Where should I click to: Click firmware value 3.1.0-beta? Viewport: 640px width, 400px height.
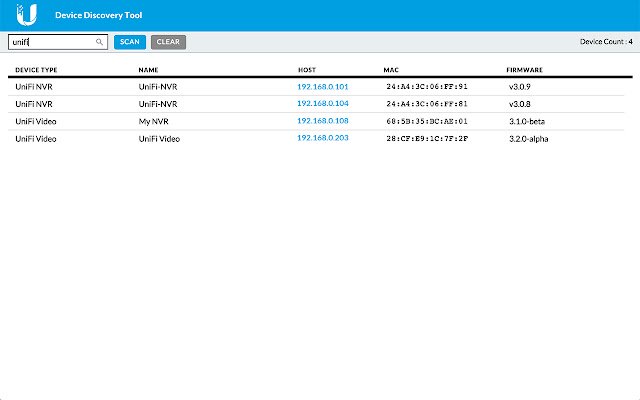click(527, 122)
